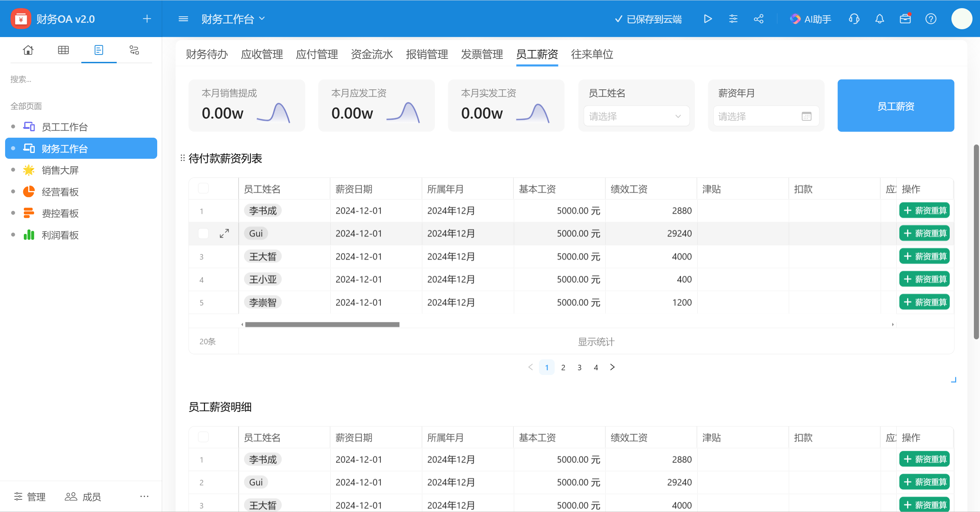This screenshot has height=512, width=980.
Task: Click next page arrow in pagination
Action: click(612, 367)
